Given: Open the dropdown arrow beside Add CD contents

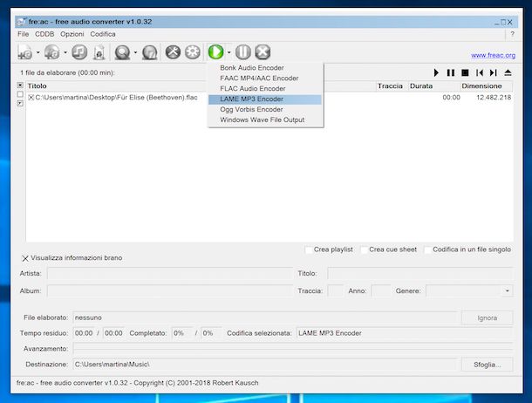Looking at the screenshot, I should (x=65, y=52).
